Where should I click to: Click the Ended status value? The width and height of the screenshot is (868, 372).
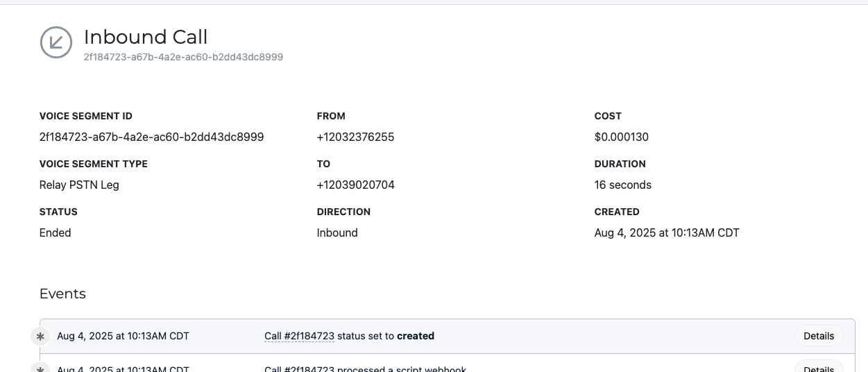click(56, 233)
